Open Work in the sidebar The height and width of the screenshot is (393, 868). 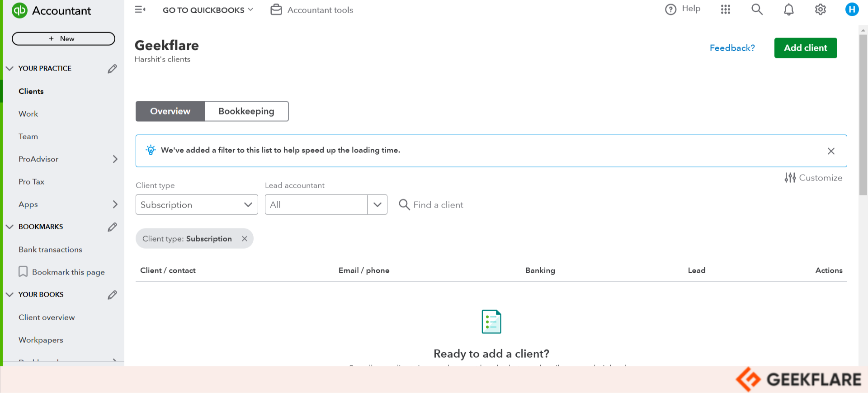click(x=28, y=114)
